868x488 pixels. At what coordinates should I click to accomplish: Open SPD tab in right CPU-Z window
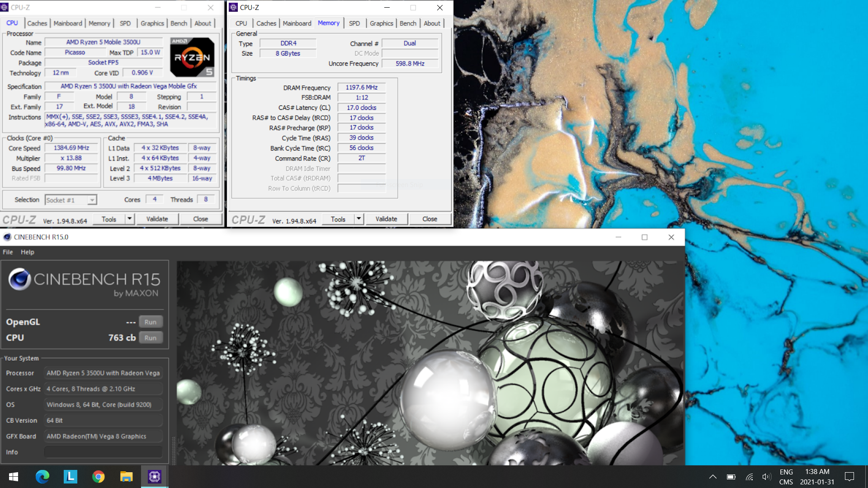pyautogui.click(x=354, y=23)
